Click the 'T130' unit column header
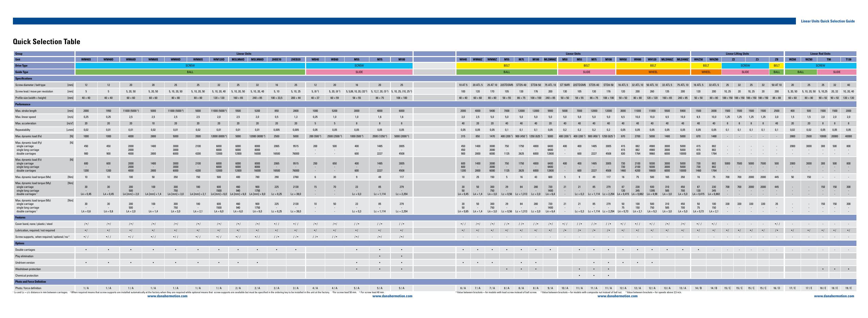The width and height of the screenshot is (868, 318). click(849, 59)
